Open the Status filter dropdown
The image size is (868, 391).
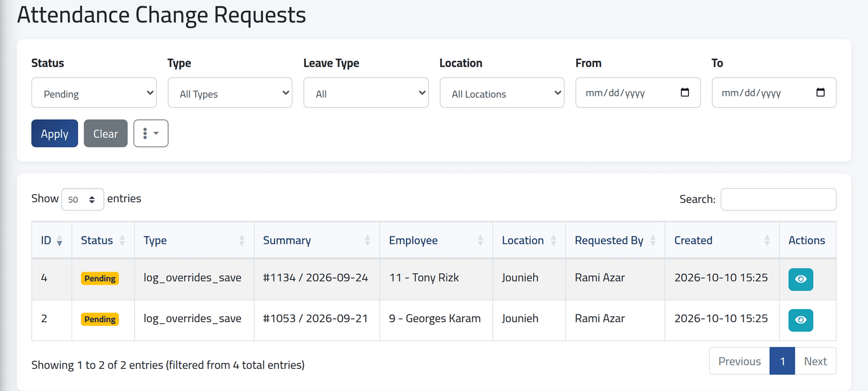point(94,93)
